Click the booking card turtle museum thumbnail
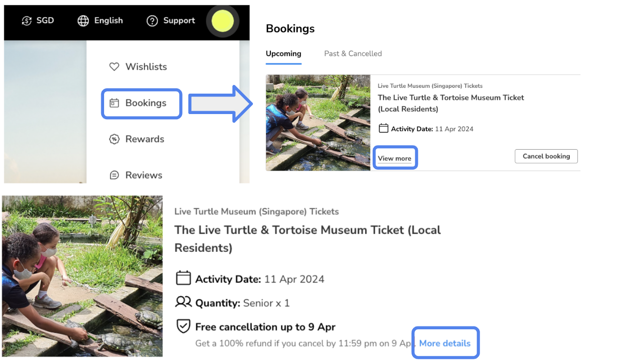634x364 pixels. [318, 123]
